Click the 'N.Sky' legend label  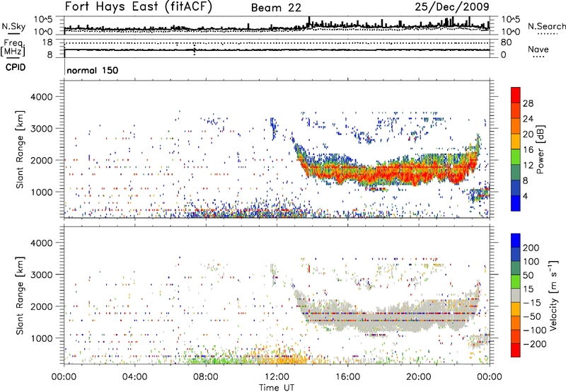coord(13,26)
